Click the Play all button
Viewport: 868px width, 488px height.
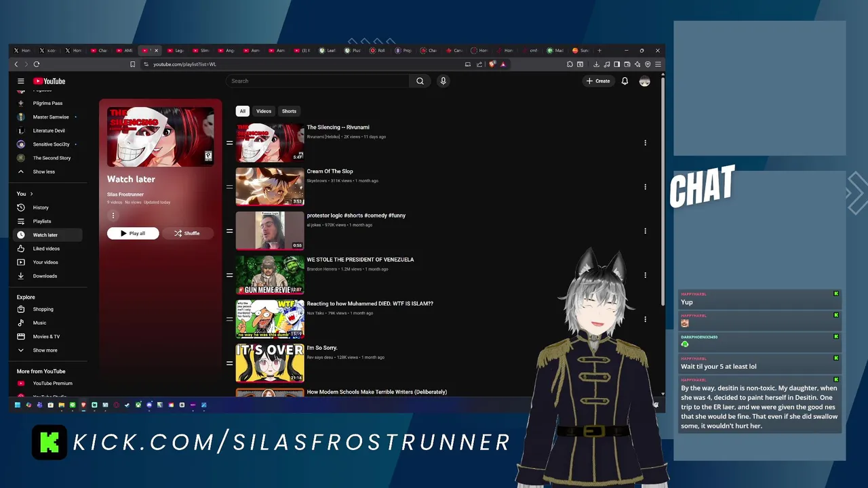(x=133, y=233)
